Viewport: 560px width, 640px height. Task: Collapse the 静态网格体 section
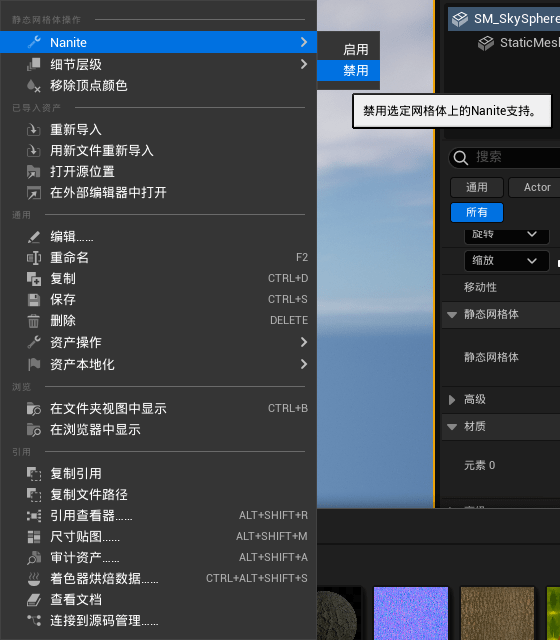coord(452,314)
